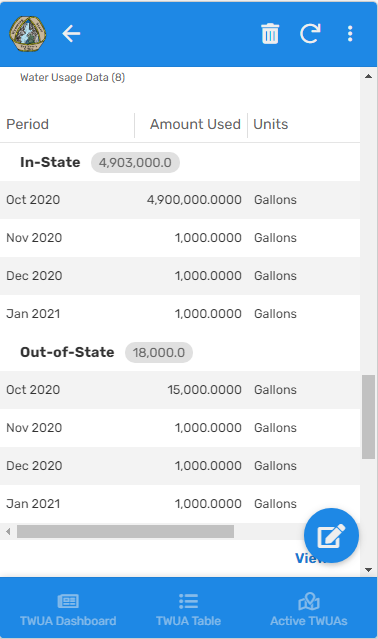
Task: Click the Active TWUAs map icon
Action: pyautogui.click(x=309, y=601)
